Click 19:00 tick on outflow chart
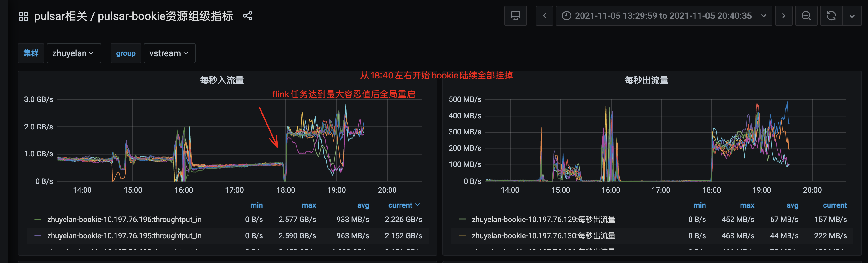 coord(762,190)
